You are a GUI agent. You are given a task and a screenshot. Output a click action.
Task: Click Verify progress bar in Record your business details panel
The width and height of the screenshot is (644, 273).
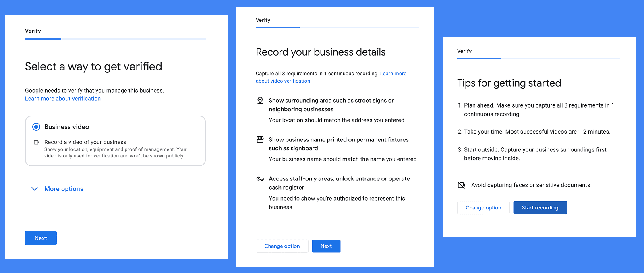click(x=337, y=27)
